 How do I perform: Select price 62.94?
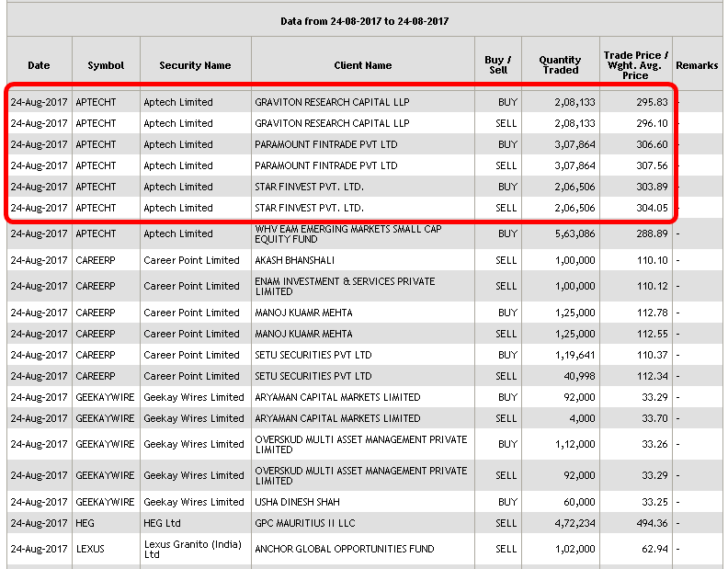click(x=654, y=549)
